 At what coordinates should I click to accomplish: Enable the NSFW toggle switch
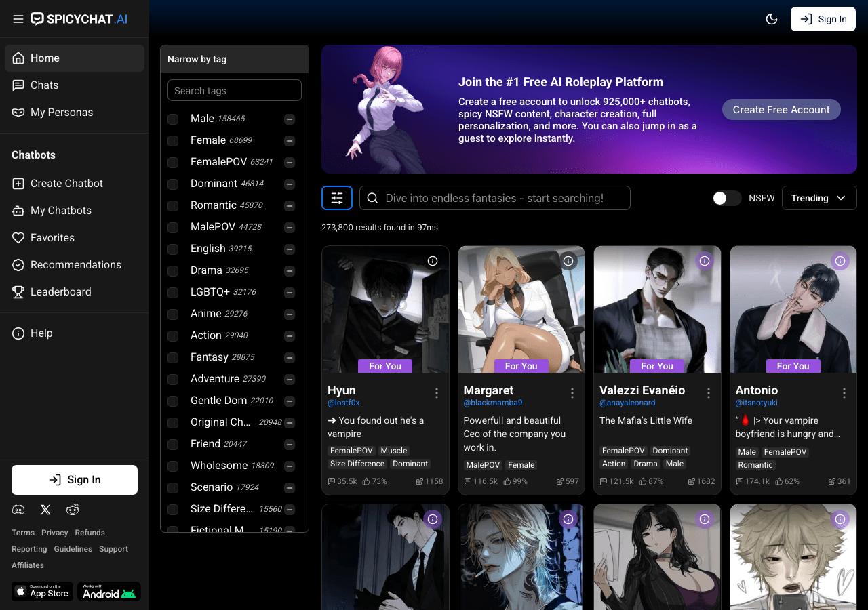727,198
